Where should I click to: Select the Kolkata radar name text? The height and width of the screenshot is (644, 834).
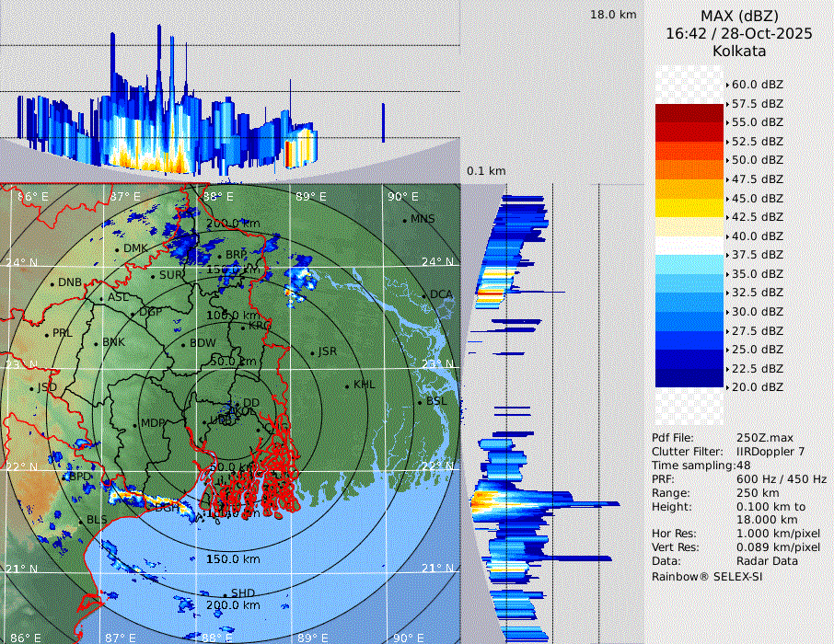click(x=739, y=51)
